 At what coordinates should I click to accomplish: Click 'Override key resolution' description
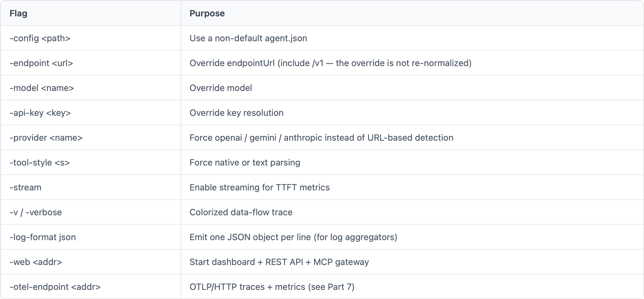tap(236, 113)
